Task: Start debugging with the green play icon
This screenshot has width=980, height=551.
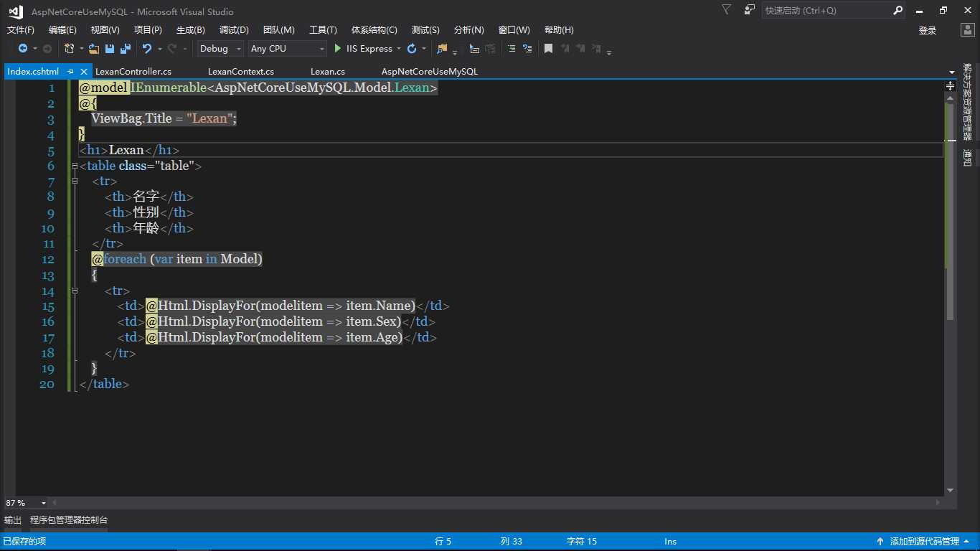Action: coord(338,48)
